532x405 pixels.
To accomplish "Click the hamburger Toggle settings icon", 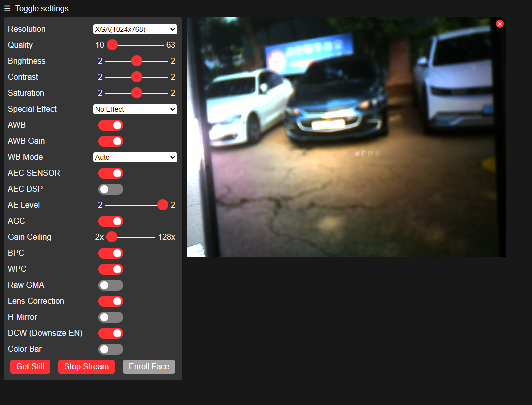I will coord(7,9).
